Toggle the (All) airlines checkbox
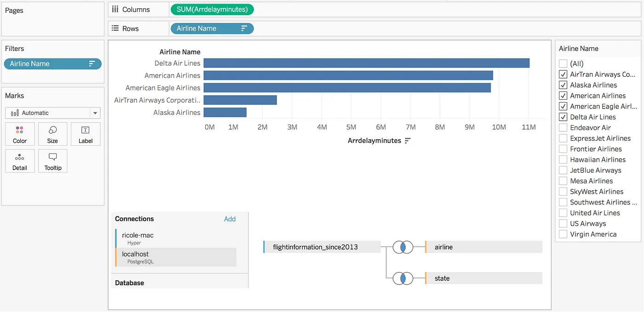 563,64
